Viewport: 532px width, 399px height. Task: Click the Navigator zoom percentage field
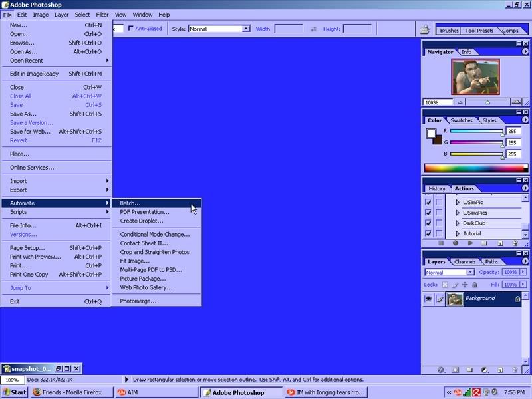point(438,102)
